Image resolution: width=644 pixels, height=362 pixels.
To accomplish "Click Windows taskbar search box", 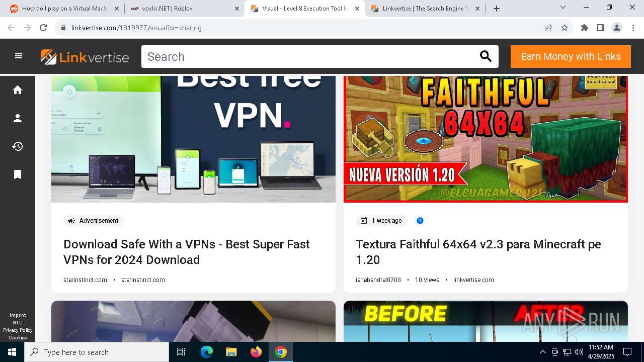I will (x=97, y=352).
